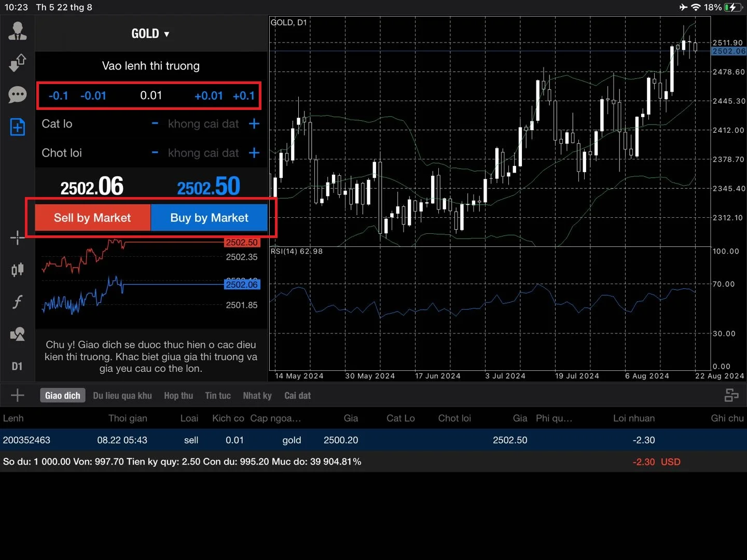Increase the Cat lo stop loss value
The height and width of the screenshot is (560, 747).
254,124
